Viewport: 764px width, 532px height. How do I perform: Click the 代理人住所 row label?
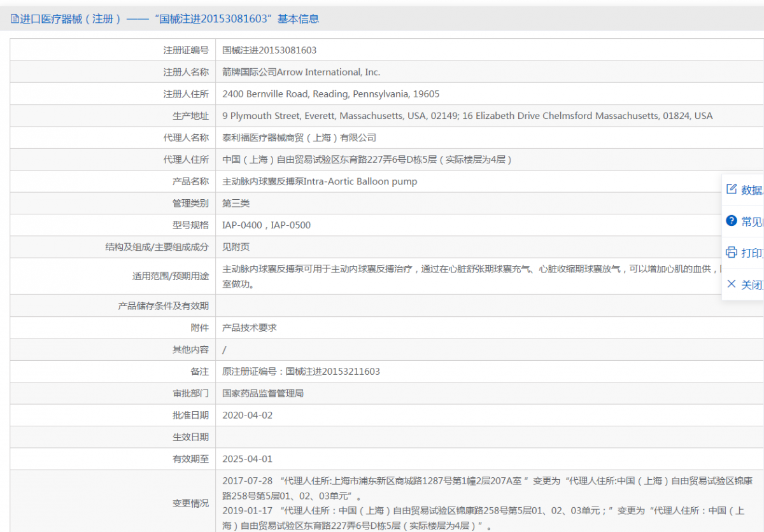(186, 160)
